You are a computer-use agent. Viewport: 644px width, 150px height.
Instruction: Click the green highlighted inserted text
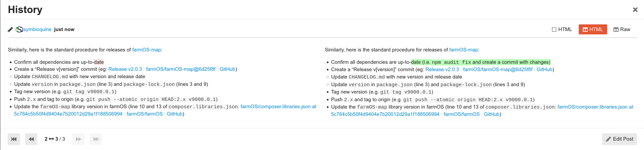click(481, 62)
